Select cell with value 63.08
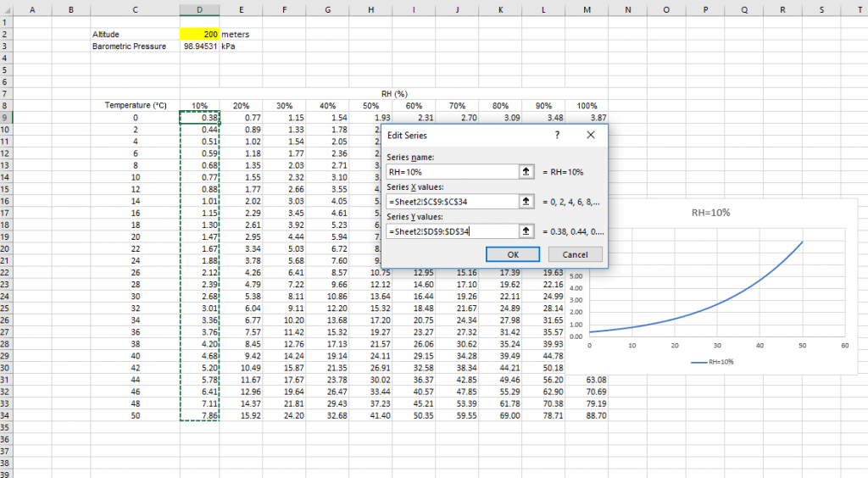This screenshot has height=478, width=868. (x=587, y=380)
